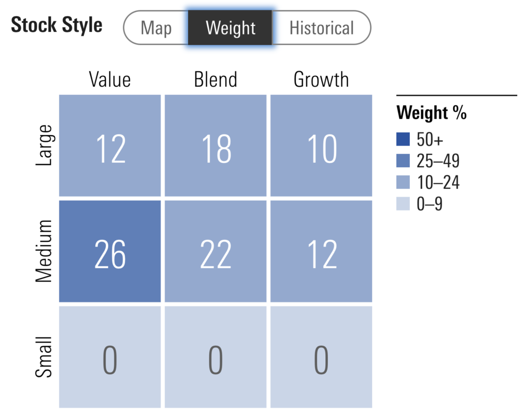Switch to the Map tab
Screen dimensions: 528x420
tap(156, 28)
